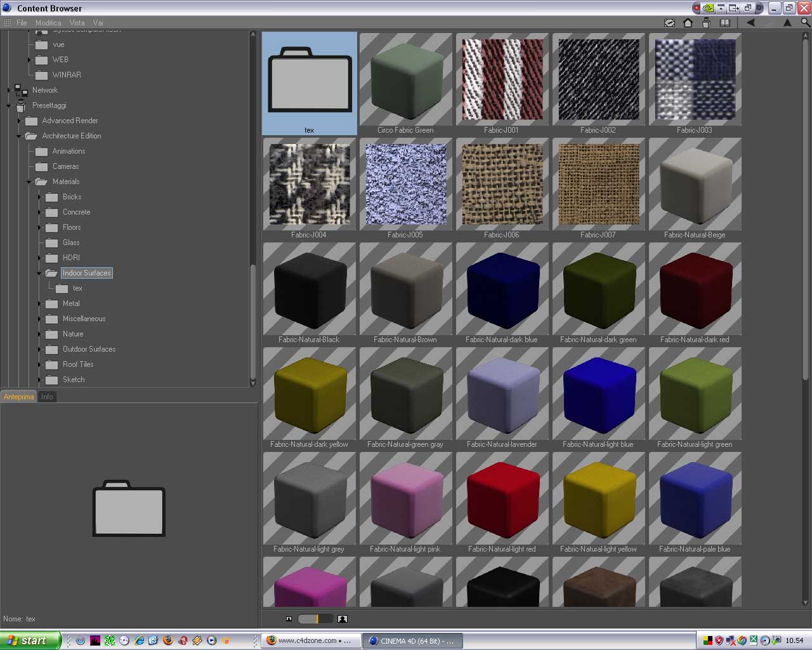Select the Fabric-Natural-light yellow material
812x650 pixels.
click(599, 502)
